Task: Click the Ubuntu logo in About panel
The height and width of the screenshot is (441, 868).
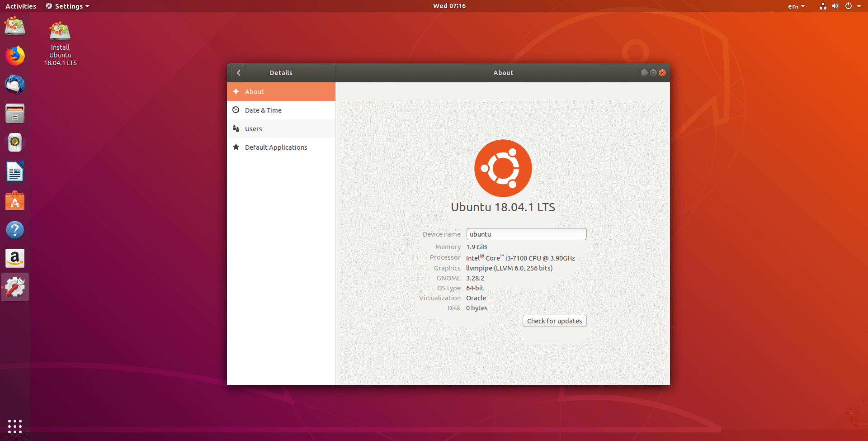Action: [503, 168]
